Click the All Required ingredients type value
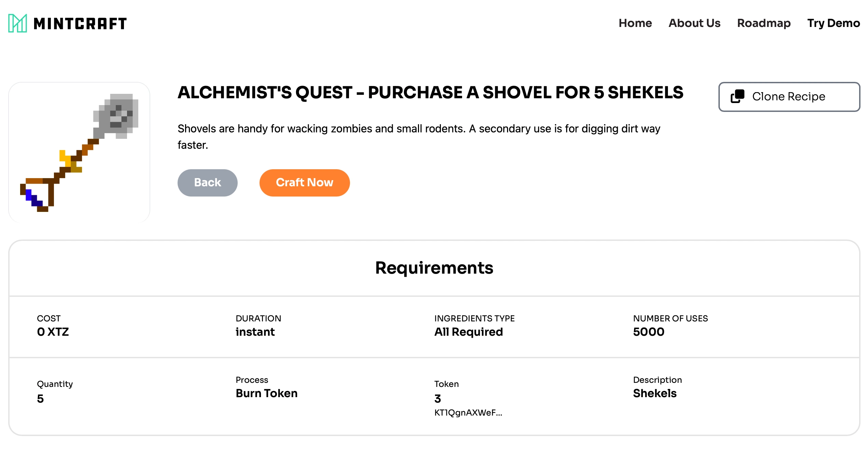Screen dimensions: 868x449 pyautogui.click(x=468, y=332)
